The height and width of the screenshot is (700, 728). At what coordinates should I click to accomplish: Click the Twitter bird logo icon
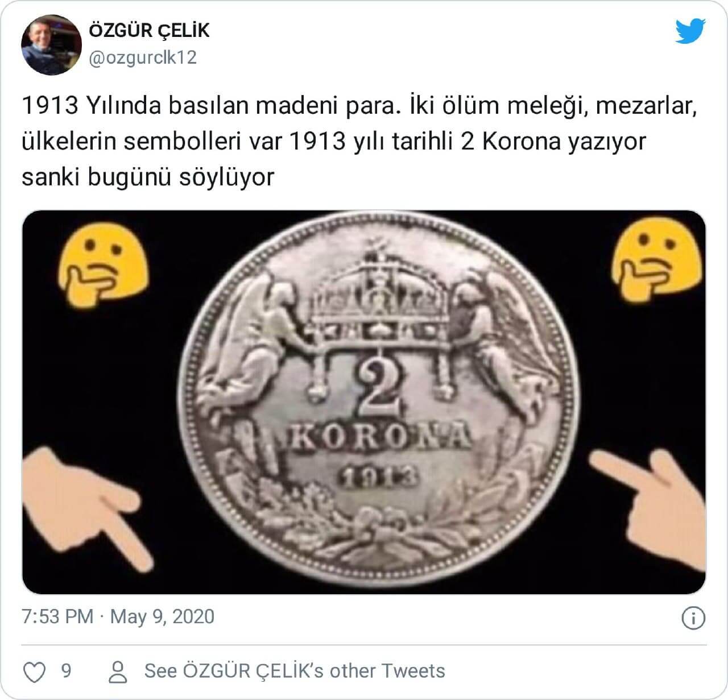(690, 31)
